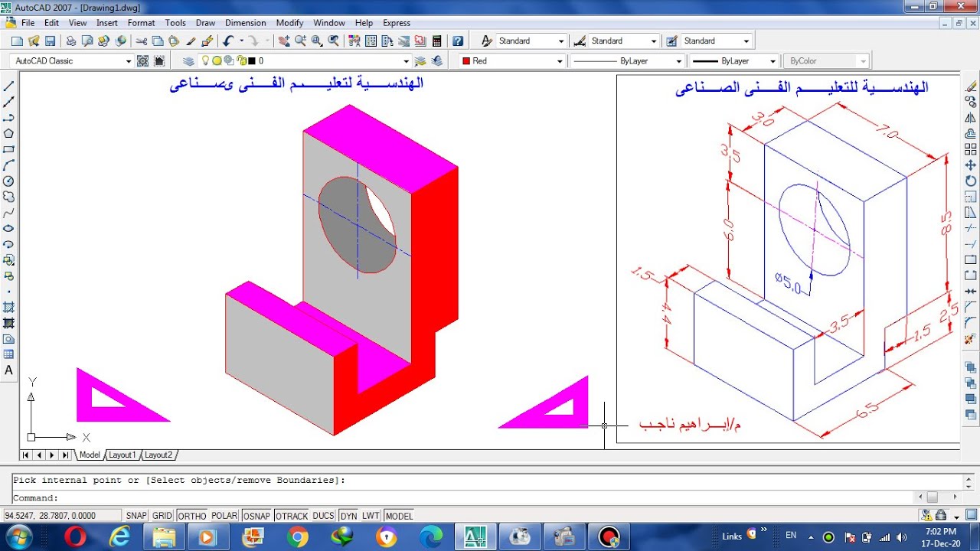Open Opera browser from the taskbar
The width and height of the screenshot is (980, 551).
coord(75,537)
